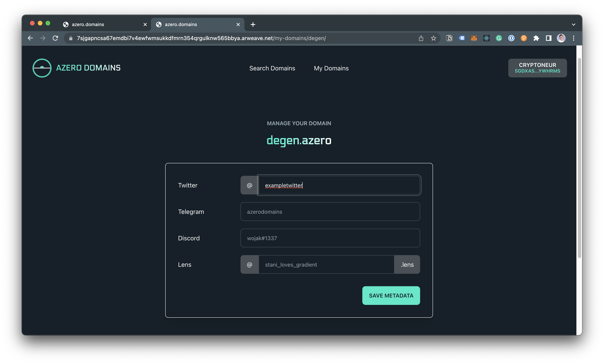Toggle the browser side panel icon
The image size is (604, 364).
549,38
